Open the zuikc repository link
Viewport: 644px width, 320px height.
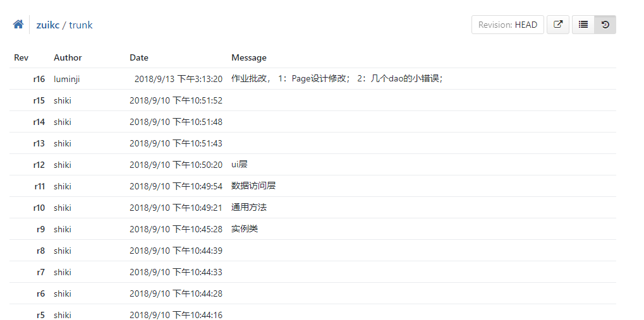pyautogui.click(x=48, y=25)
